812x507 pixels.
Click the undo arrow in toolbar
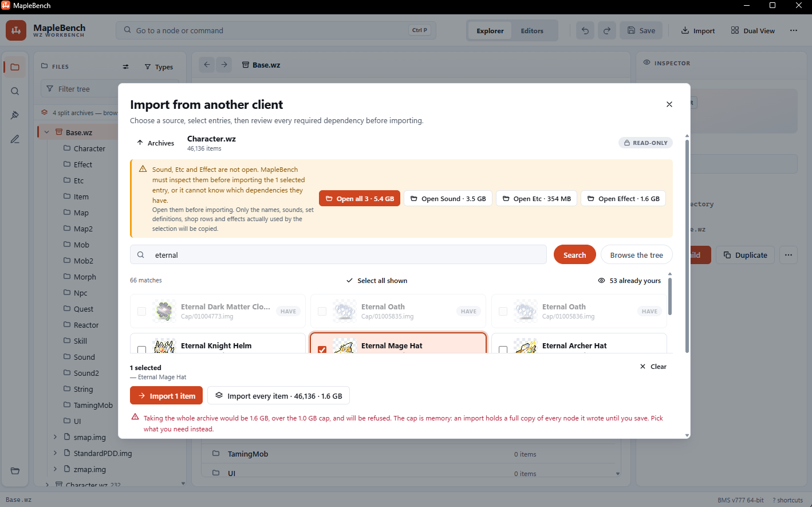[x=585, y=30]
